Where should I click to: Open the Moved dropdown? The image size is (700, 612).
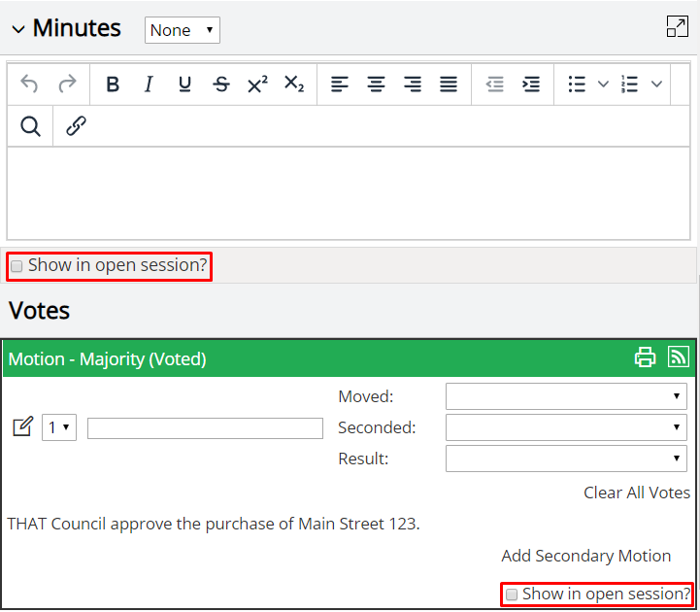[x=566, y=396]
